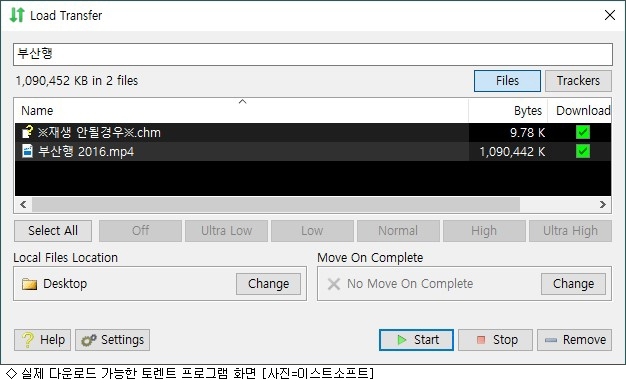Click the No Move On Complete X icon

coord(334,284)
